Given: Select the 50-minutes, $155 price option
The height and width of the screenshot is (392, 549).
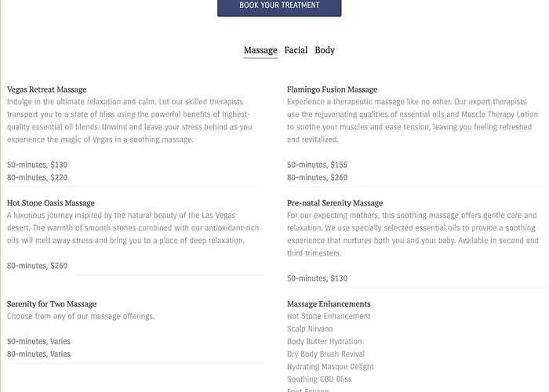Looking at the screenshot, I should tap(317, 165).
